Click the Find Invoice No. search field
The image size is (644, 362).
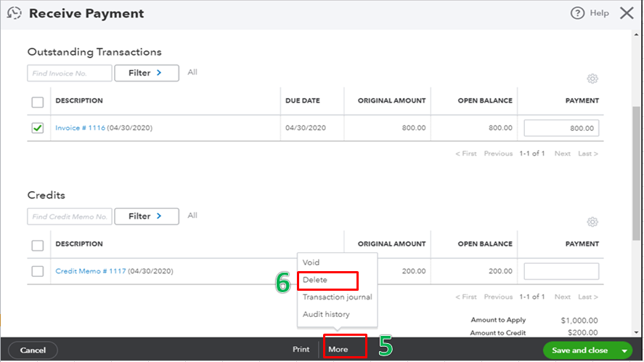70,73
